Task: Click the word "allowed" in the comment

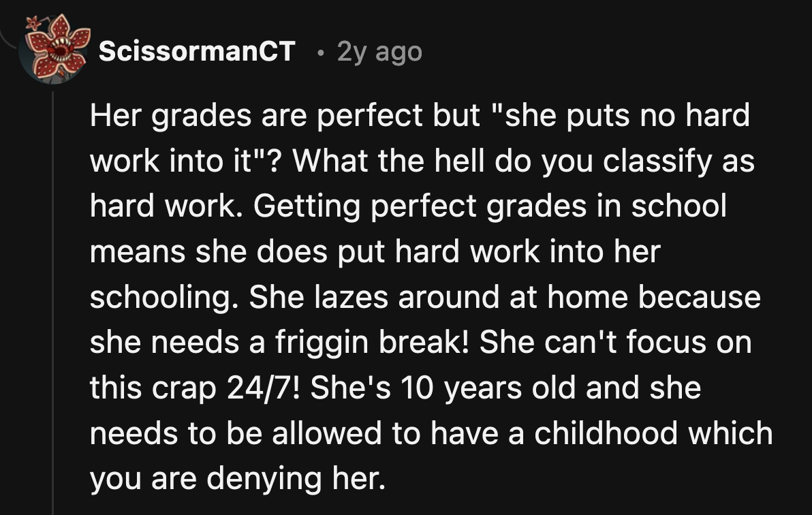Action: (327, 433)
